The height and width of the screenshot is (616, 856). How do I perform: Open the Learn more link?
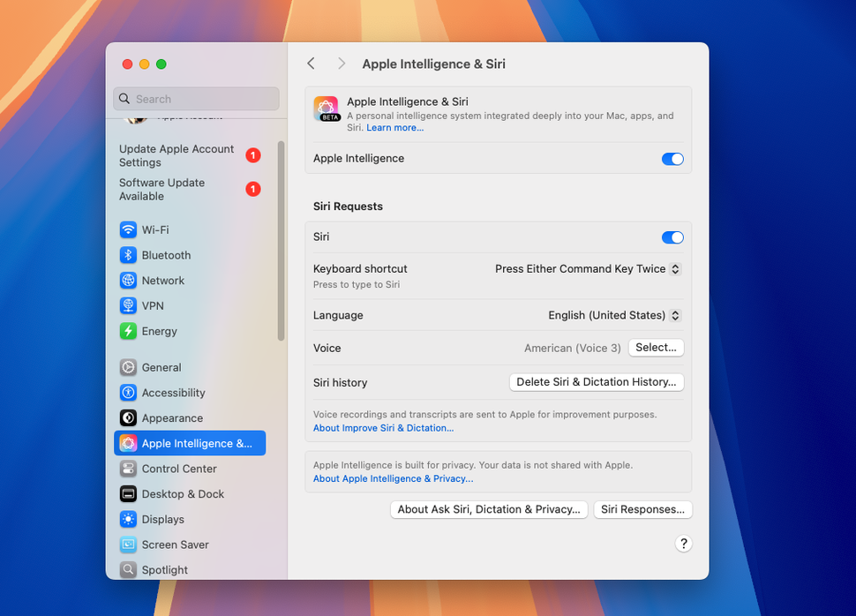tap(394, 127)
